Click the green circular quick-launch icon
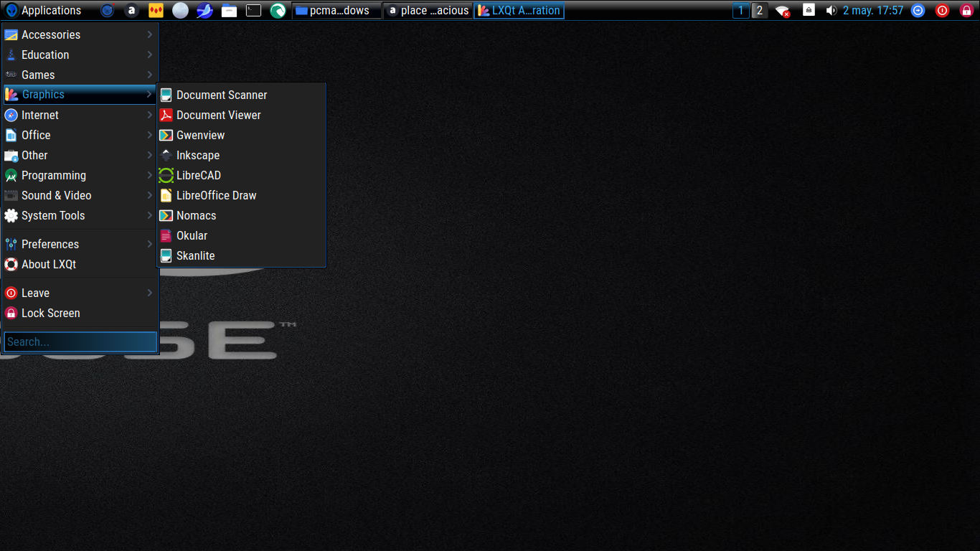The image size is (980, 551). click(x=278, y=11)
